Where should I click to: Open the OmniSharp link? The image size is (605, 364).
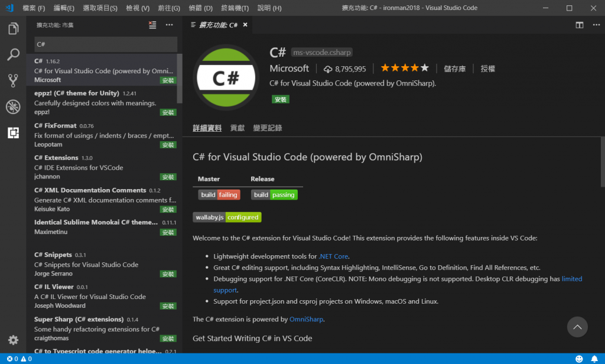point(307,319)
